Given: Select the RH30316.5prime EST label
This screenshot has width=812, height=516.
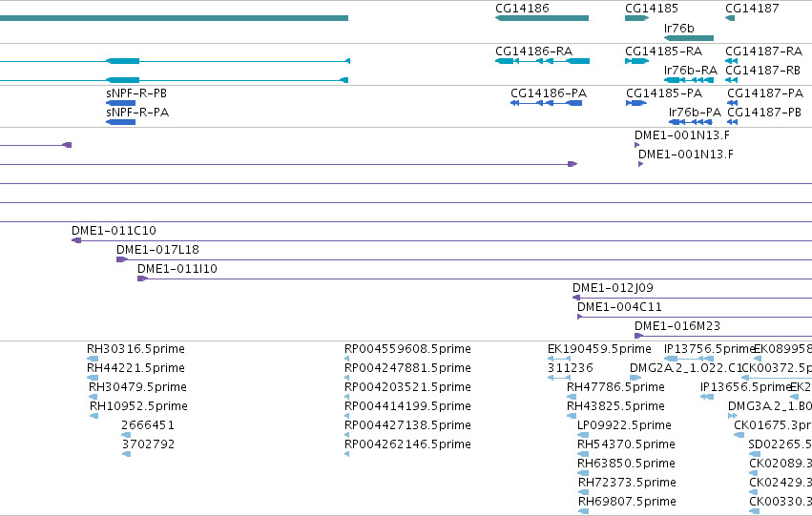Looking at the screenshot, I should coord(135,349).
